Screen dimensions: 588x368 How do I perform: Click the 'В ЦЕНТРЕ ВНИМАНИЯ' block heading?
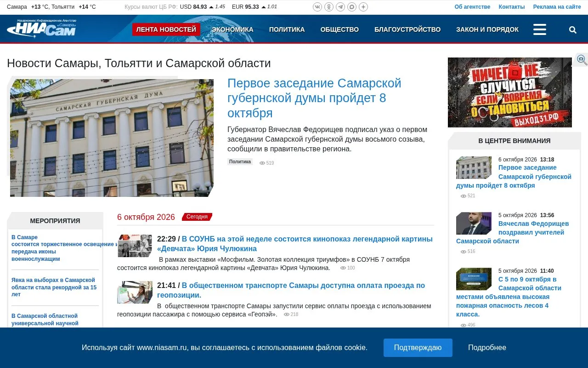pos(514,141)
